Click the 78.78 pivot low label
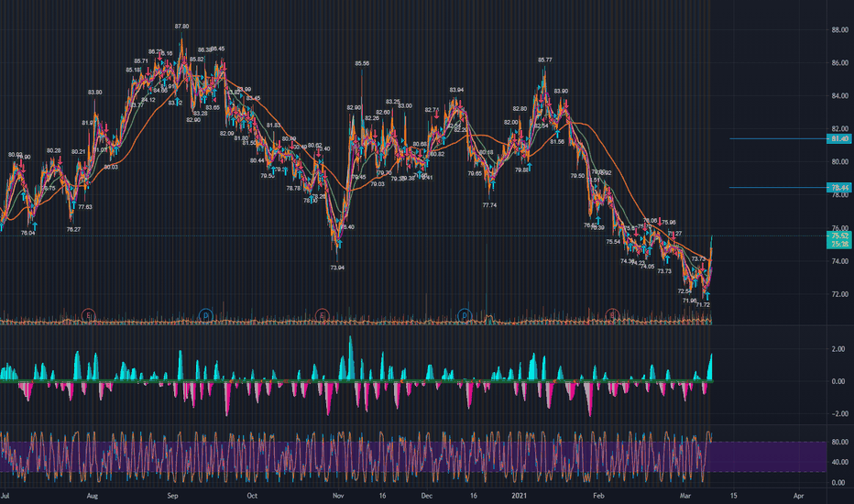 pos(293,188)
